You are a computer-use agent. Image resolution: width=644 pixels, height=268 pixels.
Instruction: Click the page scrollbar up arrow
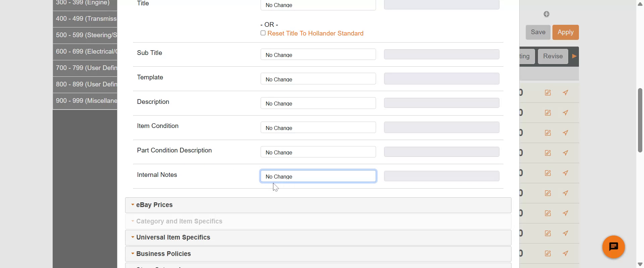640,4
